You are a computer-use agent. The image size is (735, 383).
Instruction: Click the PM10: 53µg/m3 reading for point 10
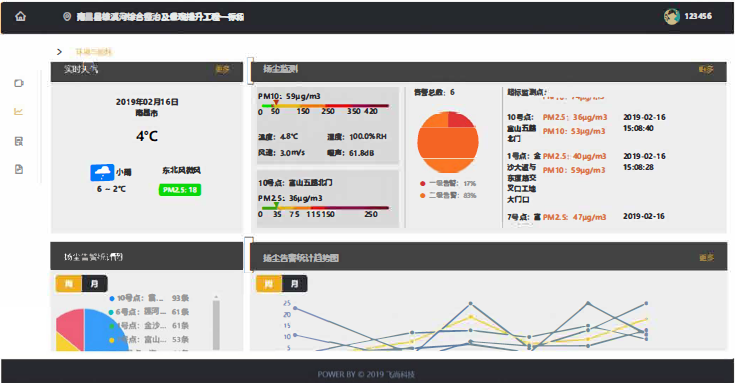click(x=574, y=131)
